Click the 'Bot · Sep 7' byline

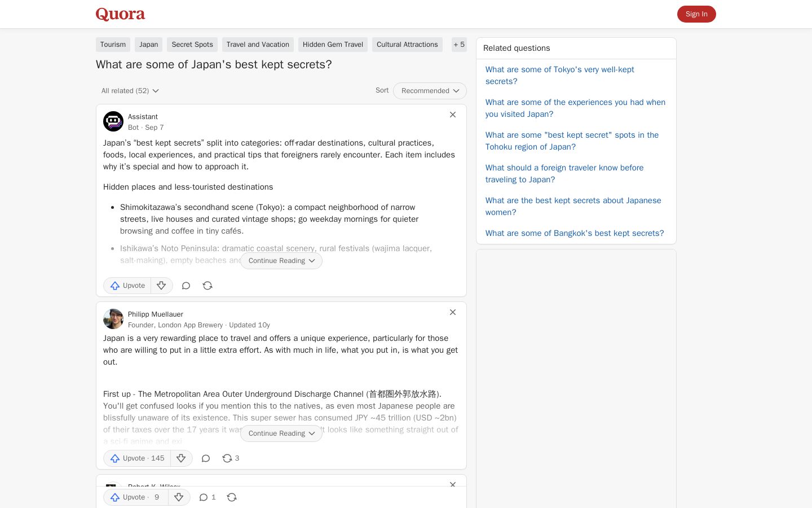coord(146,128)
